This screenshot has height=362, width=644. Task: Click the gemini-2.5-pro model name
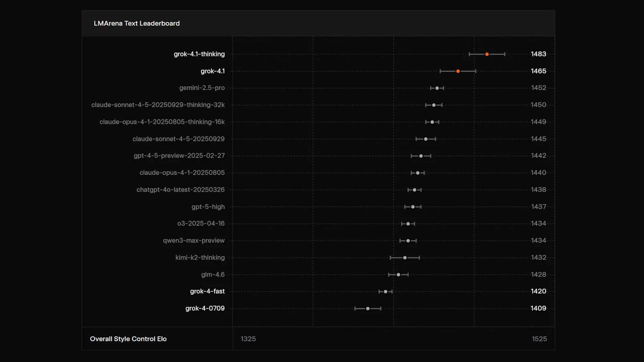coord(202,88)
